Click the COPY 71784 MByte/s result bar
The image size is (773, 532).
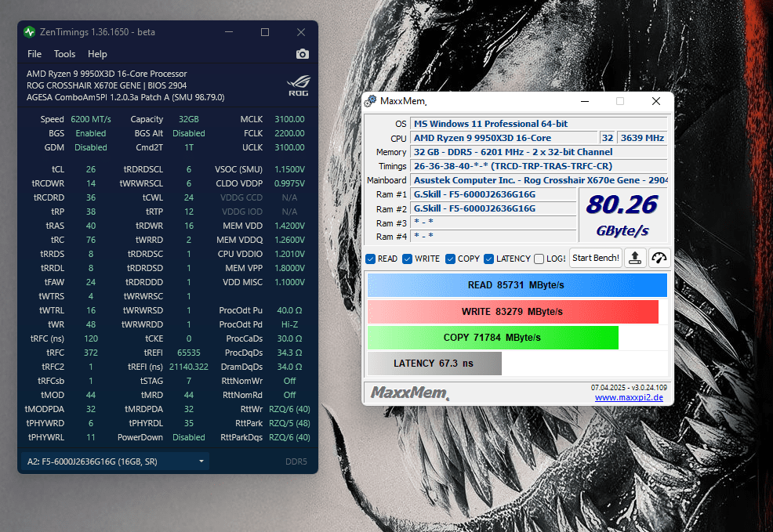493,338
